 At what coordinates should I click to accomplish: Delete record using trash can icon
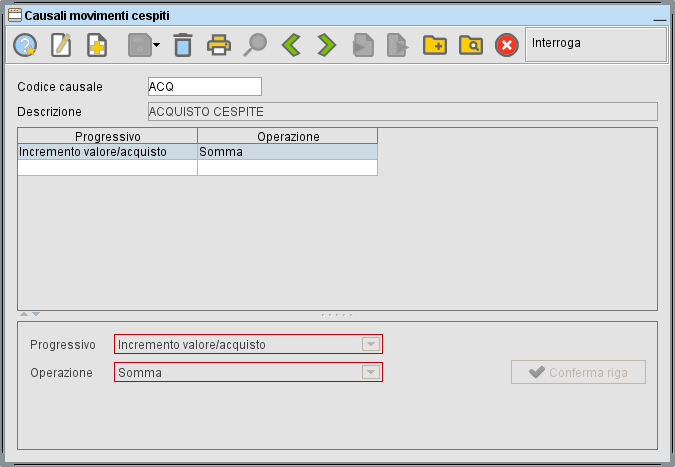(x=183, y=45)
